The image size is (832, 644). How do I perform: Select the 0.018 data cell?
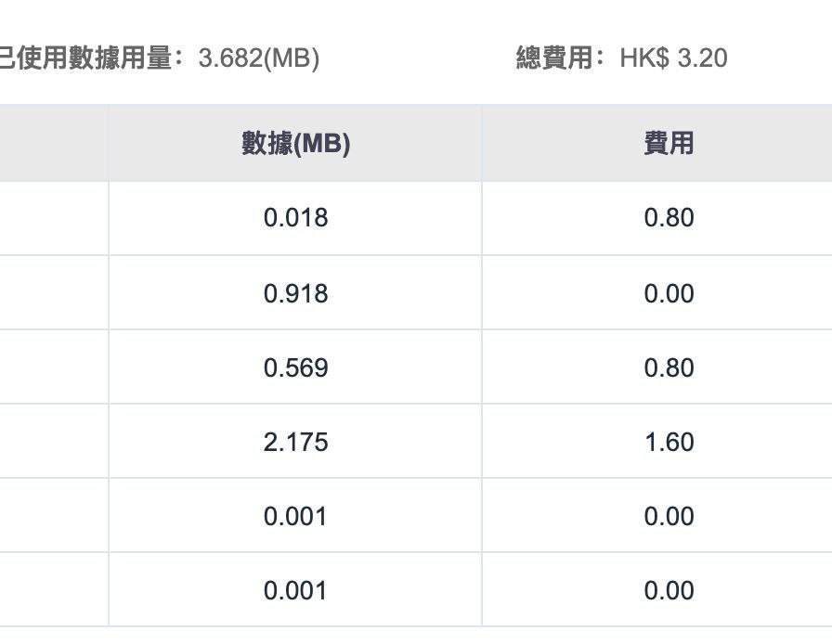[295, 218]
